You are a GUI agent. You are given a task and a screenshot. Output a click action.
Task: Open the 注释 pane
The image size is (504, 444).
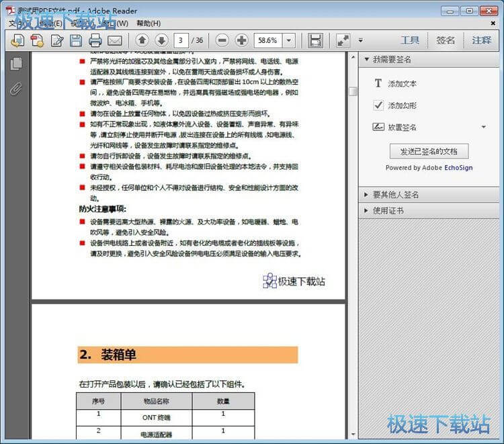482,40
